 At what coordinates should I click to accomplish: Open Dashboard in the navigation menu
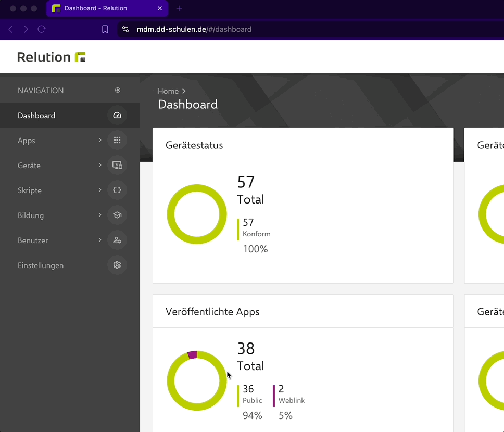70,116
